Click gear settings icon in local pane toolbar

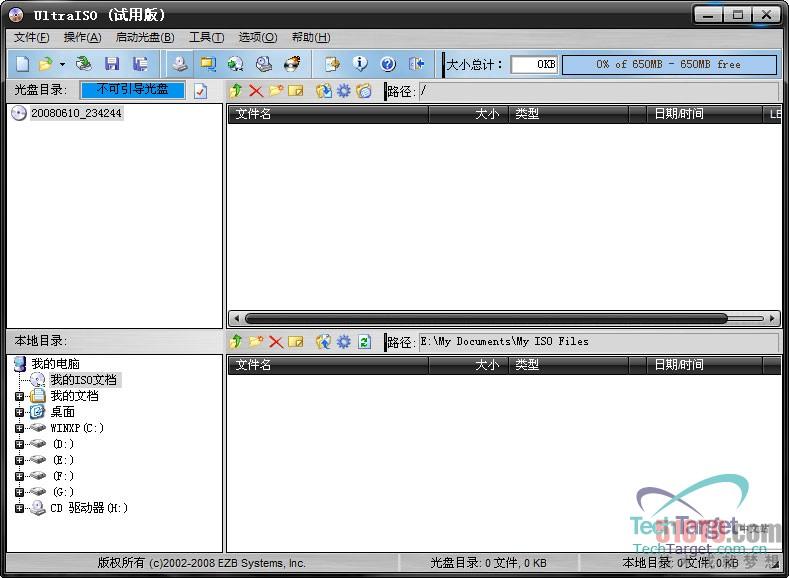[x=344, y=342]
